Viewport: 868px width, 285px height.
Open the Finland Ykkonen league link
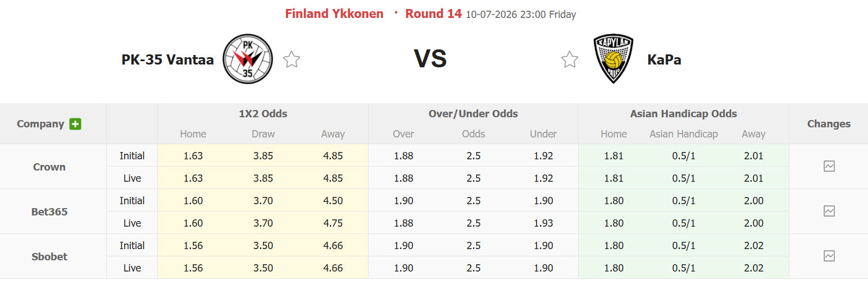click(334, 14)
